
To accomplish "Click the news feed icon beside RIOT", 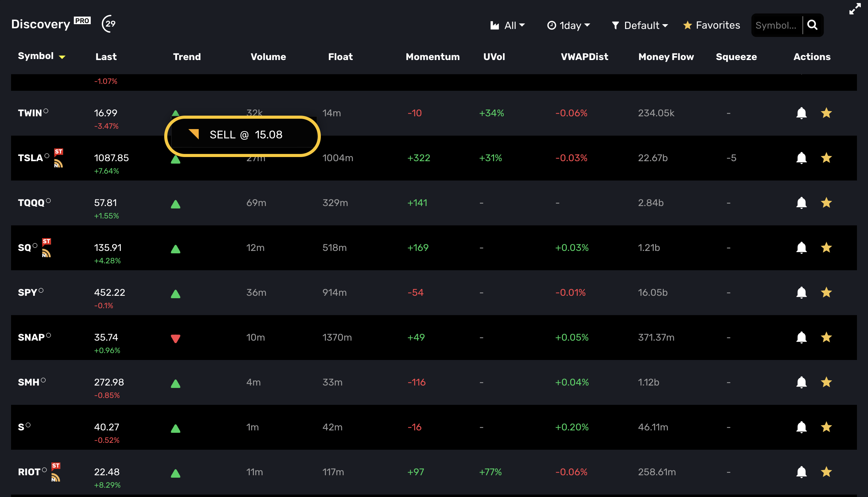I will (56, 478).
